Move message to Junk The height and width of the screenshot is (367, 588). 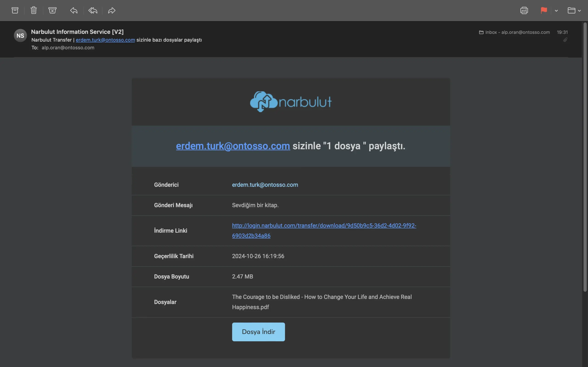(x=52, y=11)
